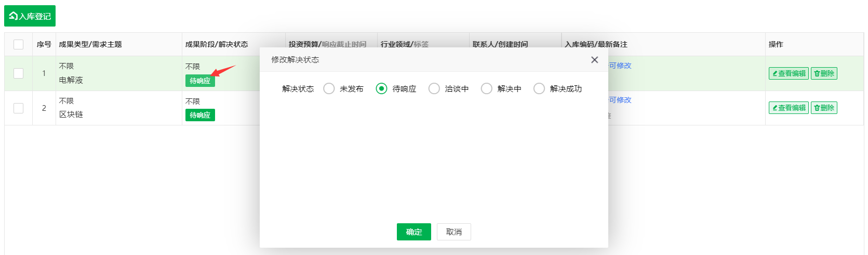
Task: Click the 可修改 link in row 2
Action: click(620, 100)
